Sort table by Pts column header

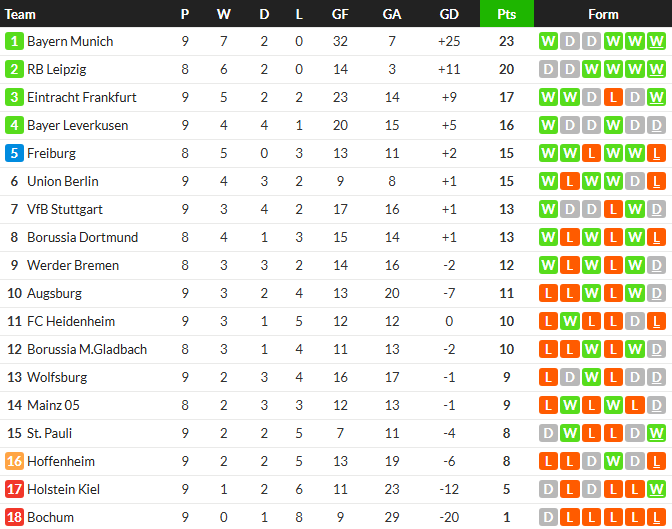coord(507,14)
